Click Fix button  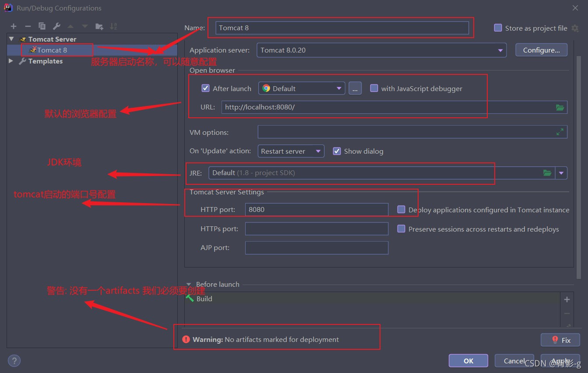point(560,340)
